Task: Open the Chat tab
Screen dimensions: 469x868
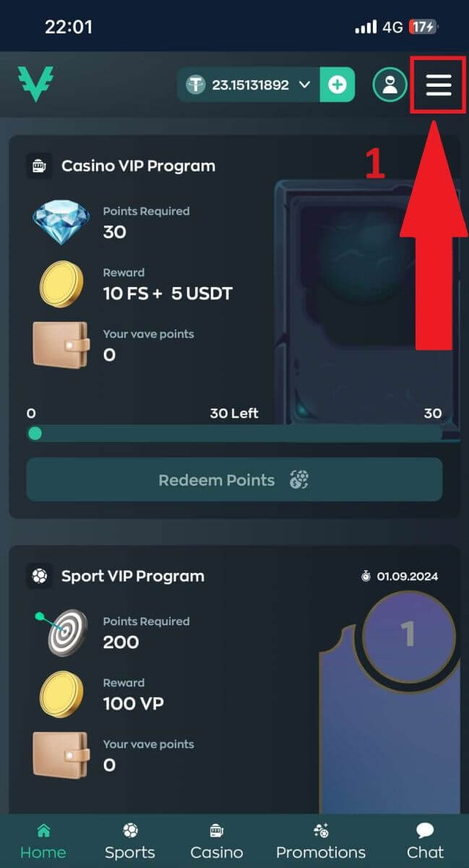Action: tap(426, 842)
